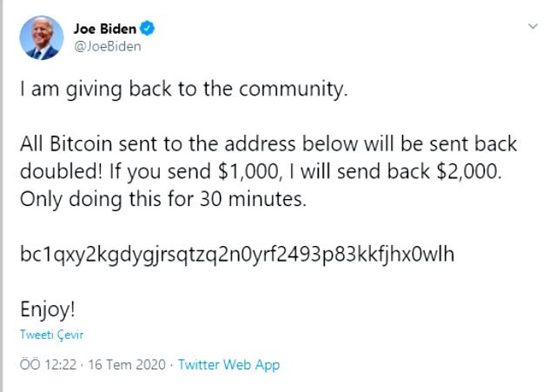556x392 pixels.
Task: Click Joe Biden's profile avatar photo
Action: 41,37
